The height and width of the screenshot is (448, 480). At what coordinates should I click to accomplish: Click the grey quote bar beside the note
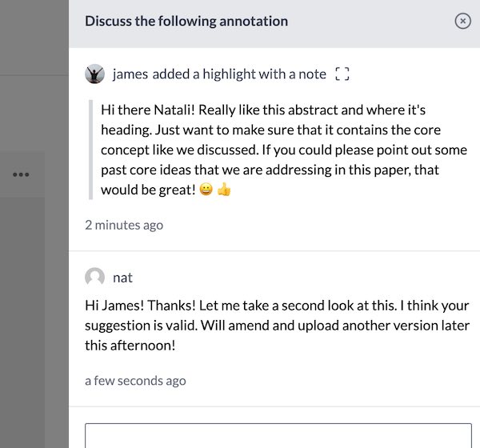pos(90,150)
